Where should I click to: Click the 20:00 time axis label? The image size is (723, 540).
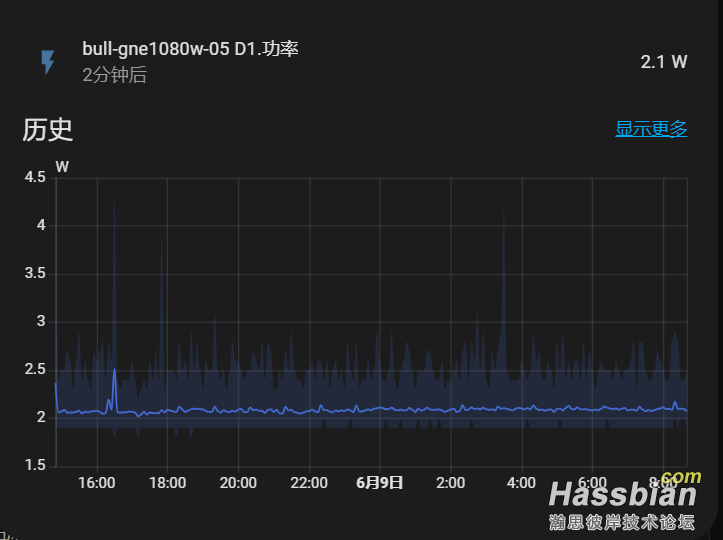[x=238, y=483]
